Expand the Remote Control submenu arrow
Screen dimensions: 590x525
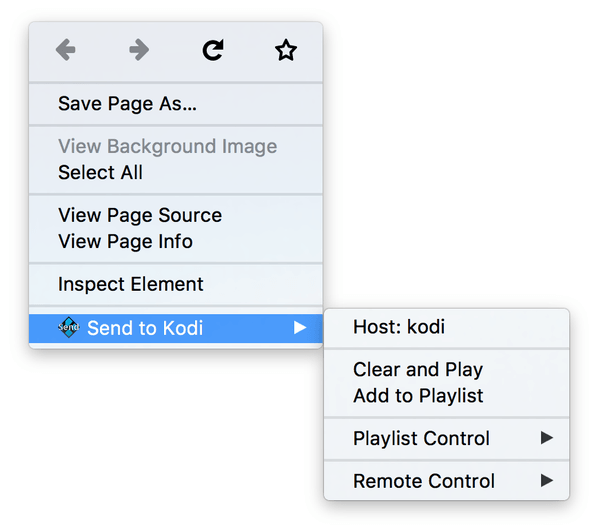coord(547,480)
